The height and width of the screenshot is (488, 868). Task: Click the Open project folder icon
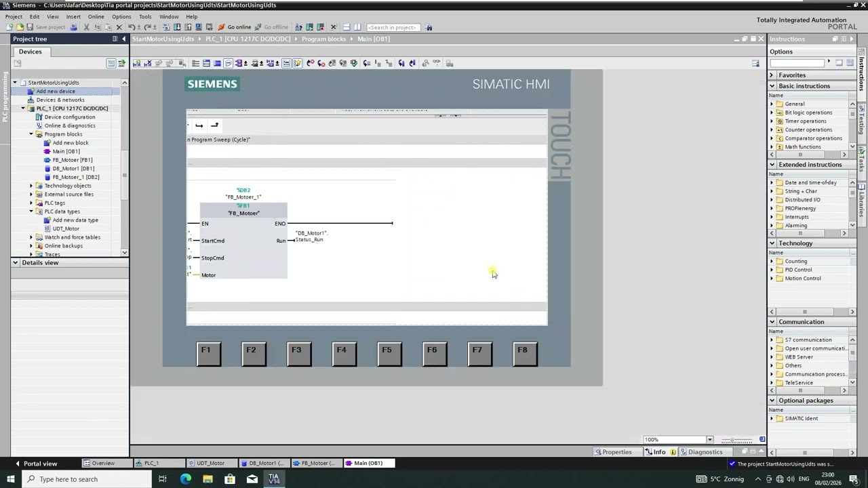pos(20,27)
